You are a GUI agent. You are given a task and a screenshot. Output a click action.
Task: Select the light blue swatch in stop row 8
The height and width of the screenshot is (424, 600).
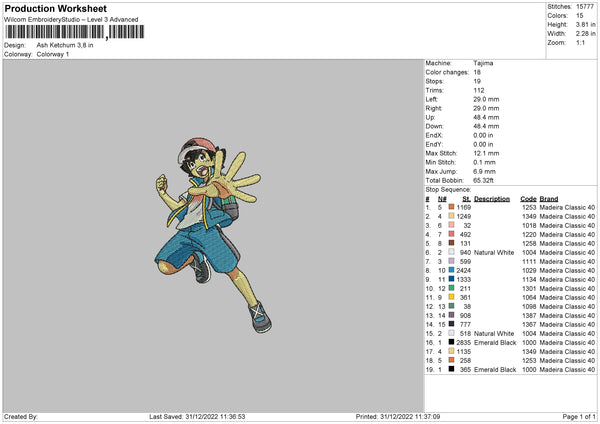pyautogui.click(x=452, y=270)
